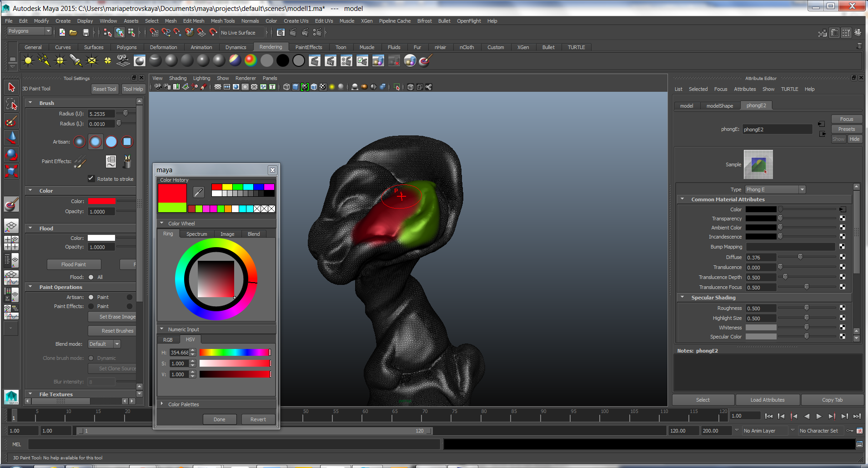The width and height of the screenshot is (868, 468).
Task: Click the Ramp shader shelf icon
Action: point(251,60)
